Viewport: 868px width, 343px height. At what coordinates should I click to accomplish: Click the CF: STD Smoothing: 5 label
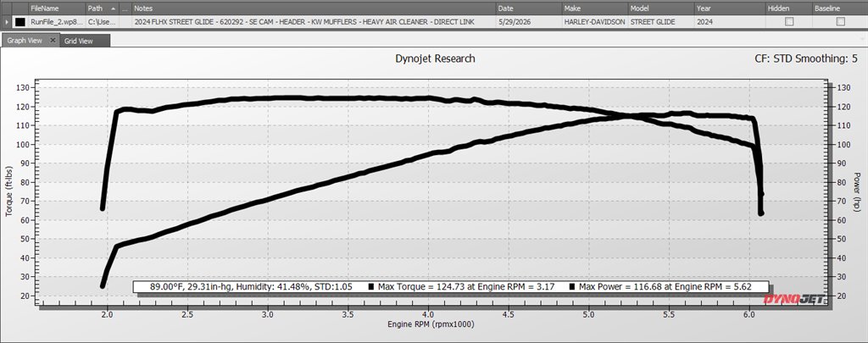click(805, 58)
